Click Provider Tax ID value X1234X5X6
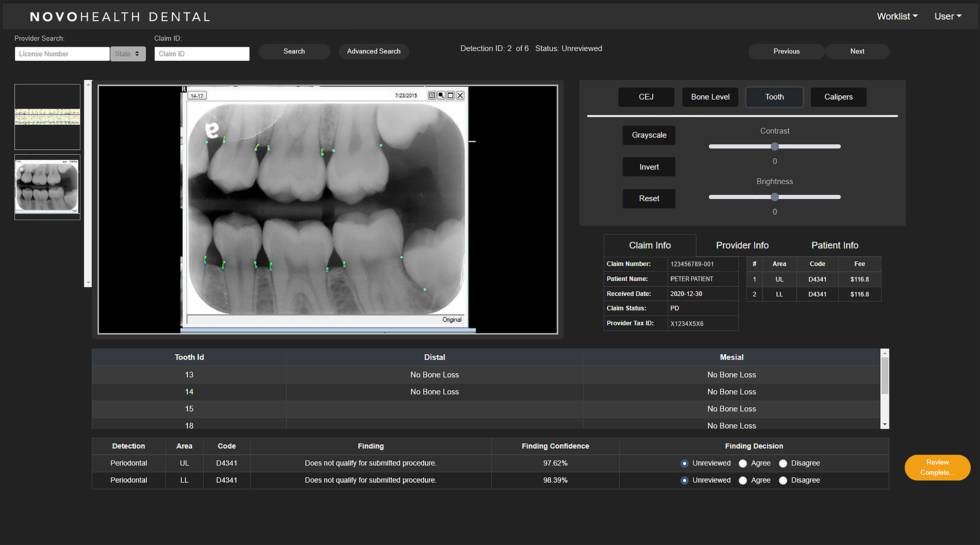 point(687,324)
